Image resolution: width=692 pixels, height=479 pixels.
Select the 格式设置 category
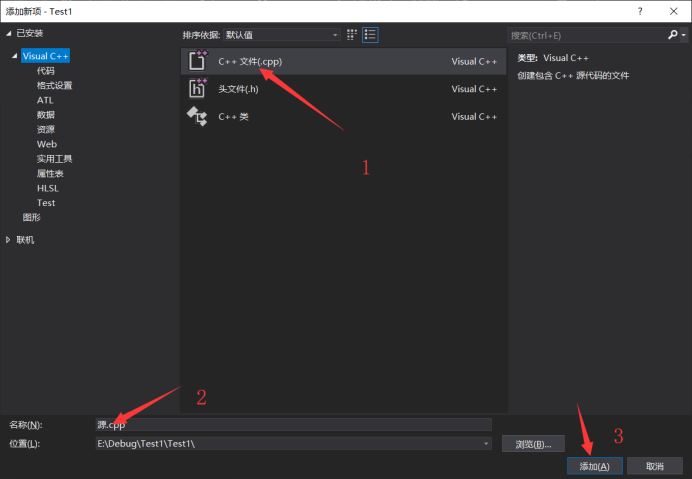(x=54, y=85)
